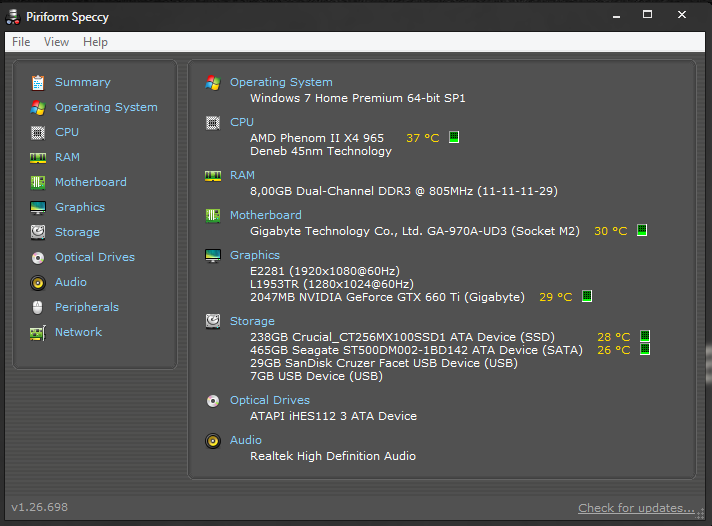Click the Audio speaker icon in summary panel
The image size is (712, 526).
coord(213,441)
